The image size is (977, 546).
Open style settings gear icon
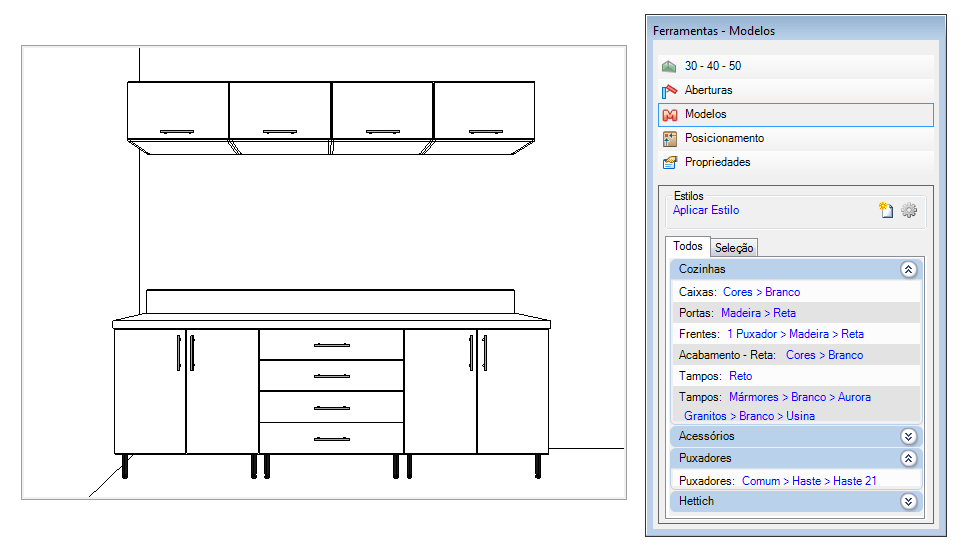coord(909,210)
